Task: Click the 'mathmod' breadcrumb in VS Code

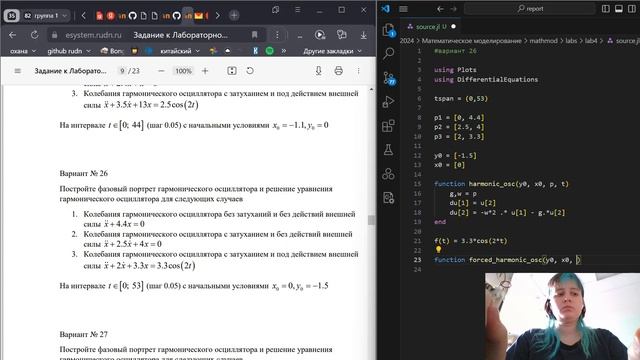Action: pos(543,41)
